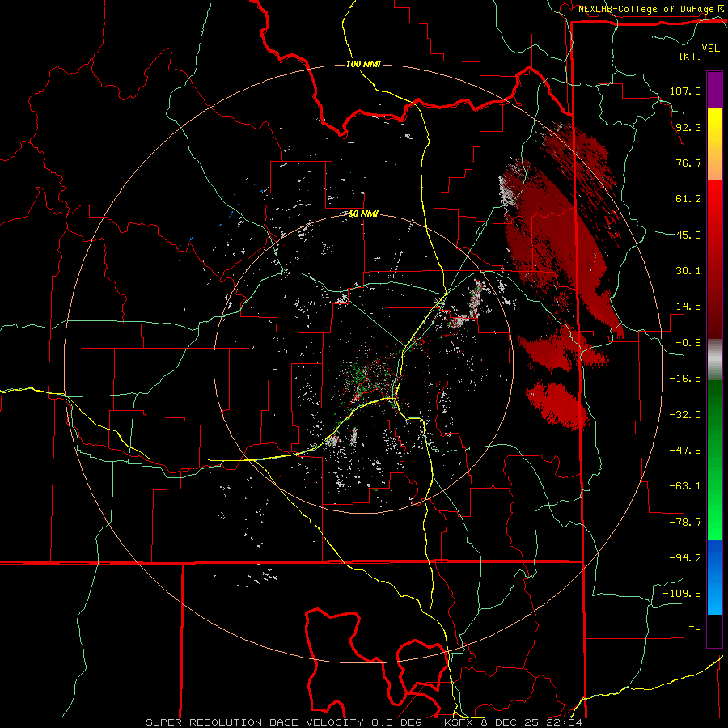The image size is (728, 728).
Task: Click the black TH swatch on scale
Action: [x=714, y=630]
